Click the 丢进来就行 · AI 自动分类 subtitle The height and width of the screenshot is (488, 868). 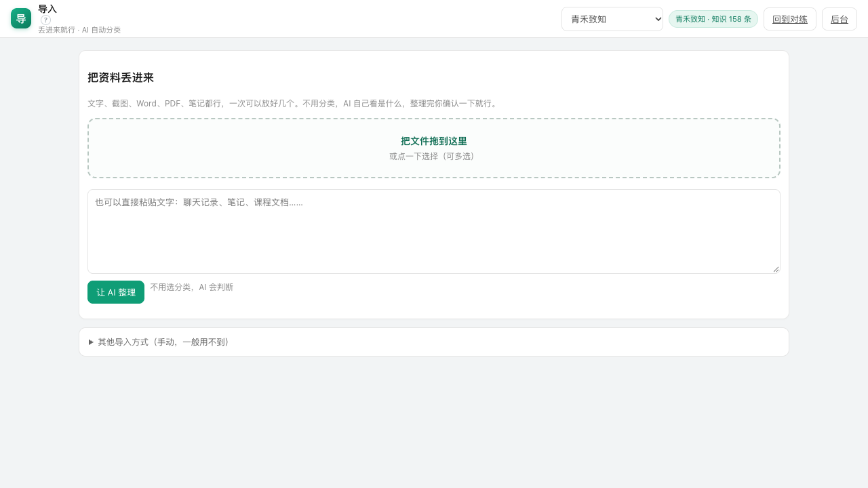pyautogui.click(x=79, y=30)
